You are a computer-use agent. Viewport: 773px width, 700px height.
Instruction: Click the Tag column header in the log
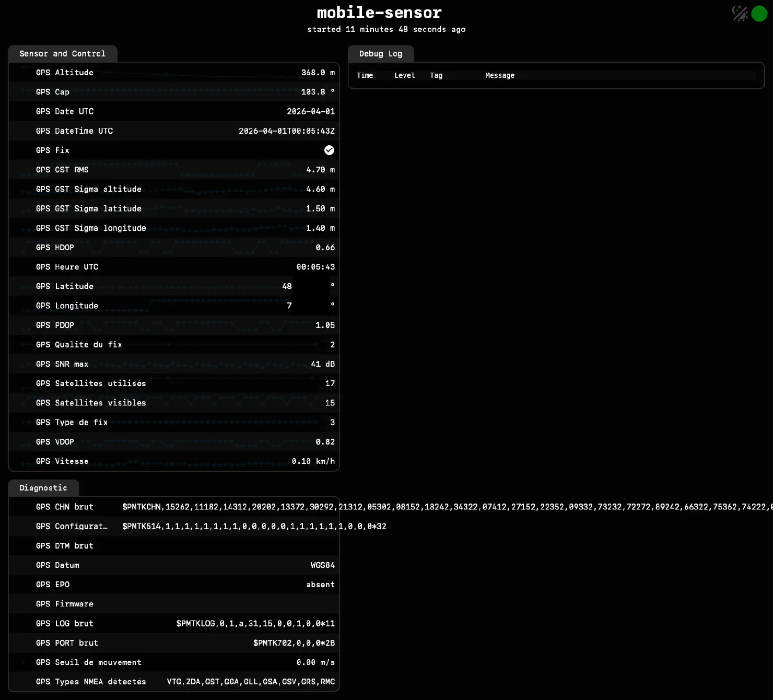[x=436, y=76]
